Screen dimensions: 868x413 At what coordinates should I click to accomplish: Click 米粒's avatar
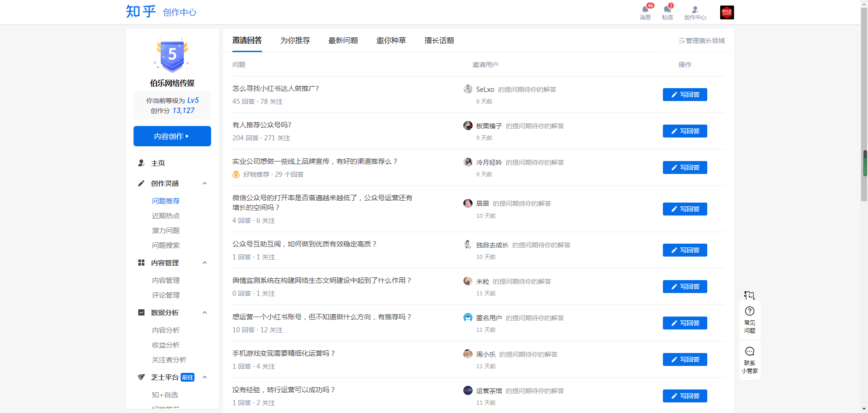tap(468, 281)
